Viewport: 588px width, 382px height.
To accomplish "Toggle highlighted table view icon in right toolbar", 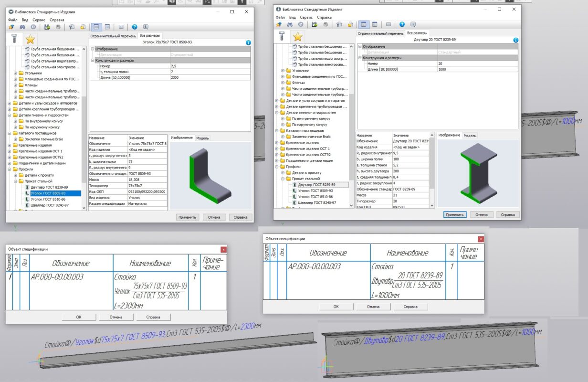I will pos(364,24).
